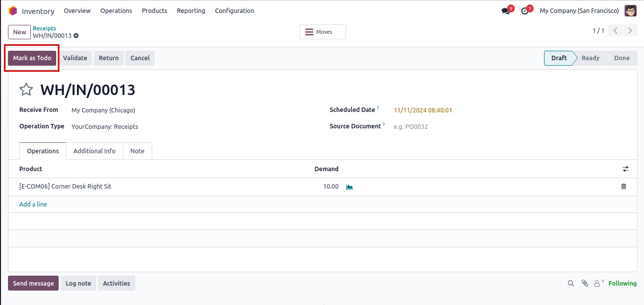644x305 pixels.
Task: Click the gear icon beside WH/IN/00013
Action: [76, 36]
